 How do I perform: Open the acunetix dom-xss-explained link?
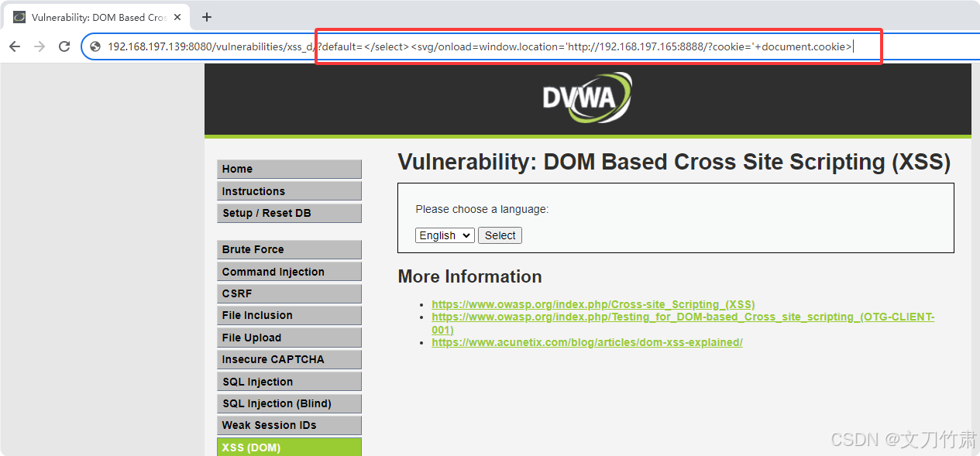587,342
